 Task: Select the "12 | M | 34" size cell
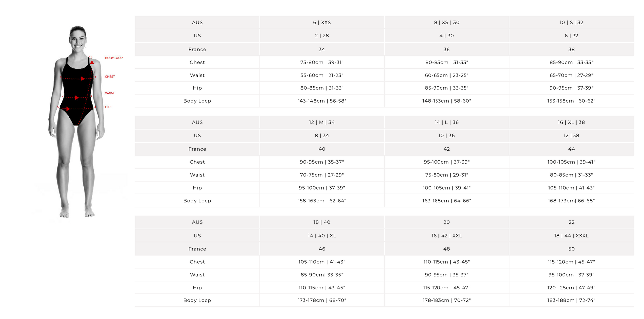click(x=322, y=122)
